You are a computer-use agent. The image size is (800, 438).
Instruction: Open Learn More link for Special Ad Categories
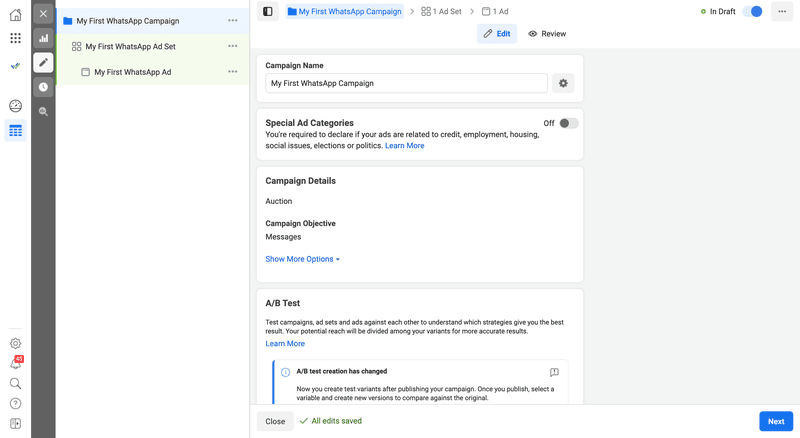(405, 146)
